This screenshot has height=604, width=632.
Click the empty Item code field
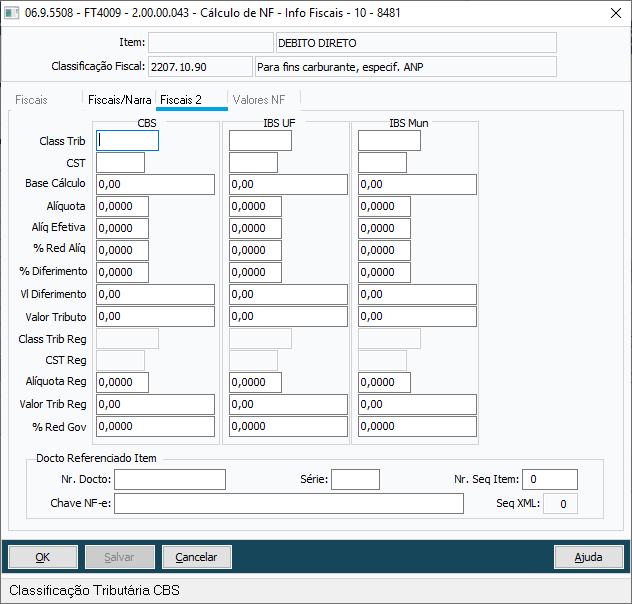click(211, 43)
